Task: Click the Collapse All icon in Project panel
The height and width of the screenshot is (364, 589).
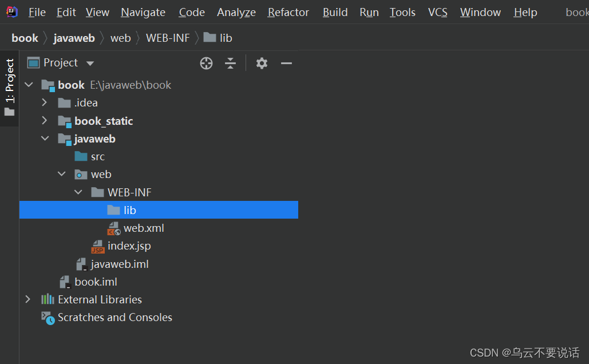Action: pos(230,64)
